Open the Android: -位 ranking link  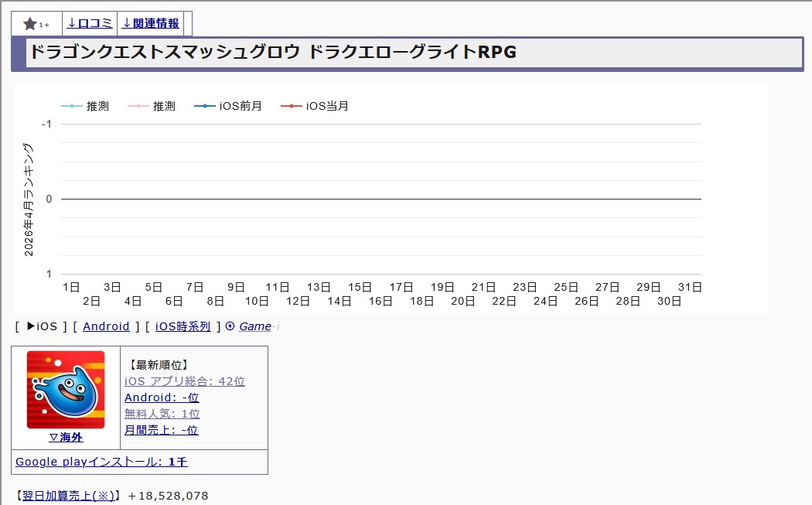pos(162,398)
